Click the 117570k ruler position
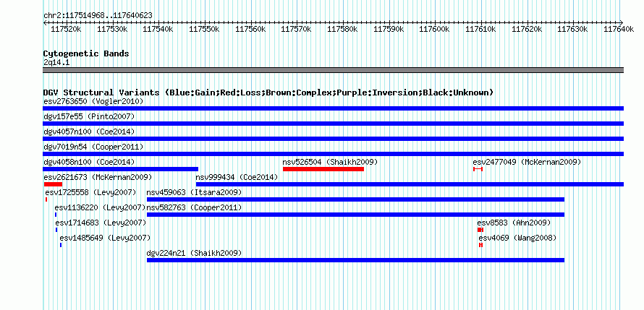 click(296, 30)
